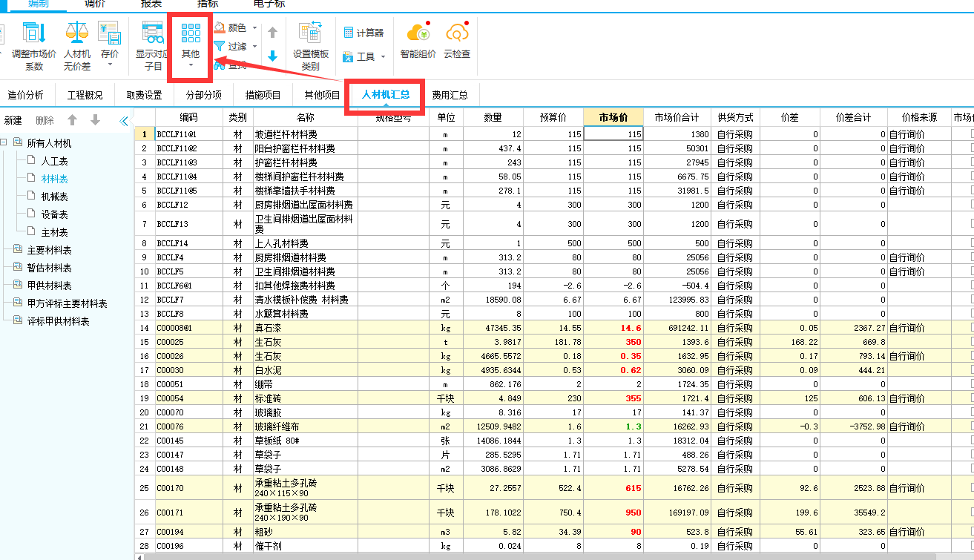The width and height of the screenshot is (974, 560).
Task: Select 评标甲供材料表 in the tree
Action: 59,321
